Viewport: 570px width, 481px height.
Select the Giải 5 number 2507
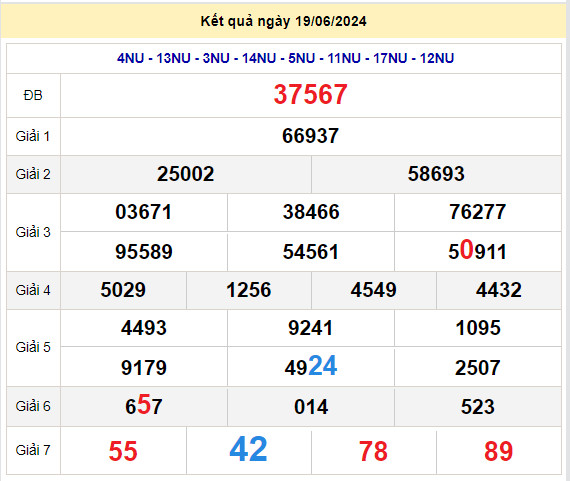[x=478, y=368]
